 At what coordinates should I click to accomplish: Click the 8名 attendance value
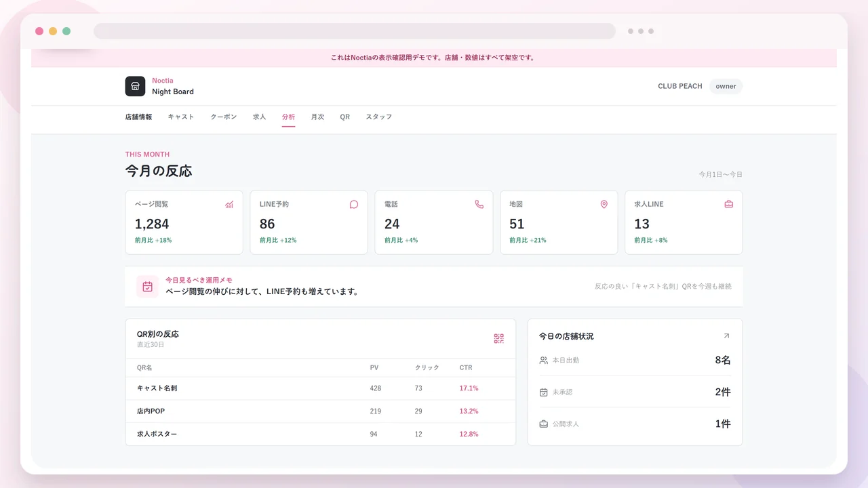(723, 361)
